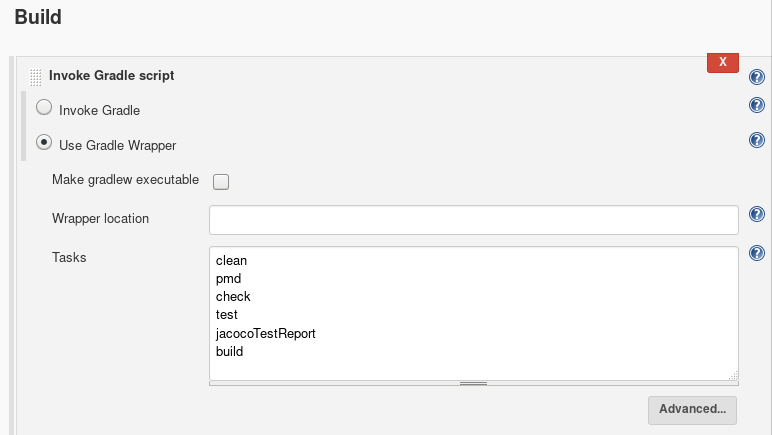Click the 'test' task line
Image resolution: width=772 pixels, height=435 pixels.
pos(226,314)
